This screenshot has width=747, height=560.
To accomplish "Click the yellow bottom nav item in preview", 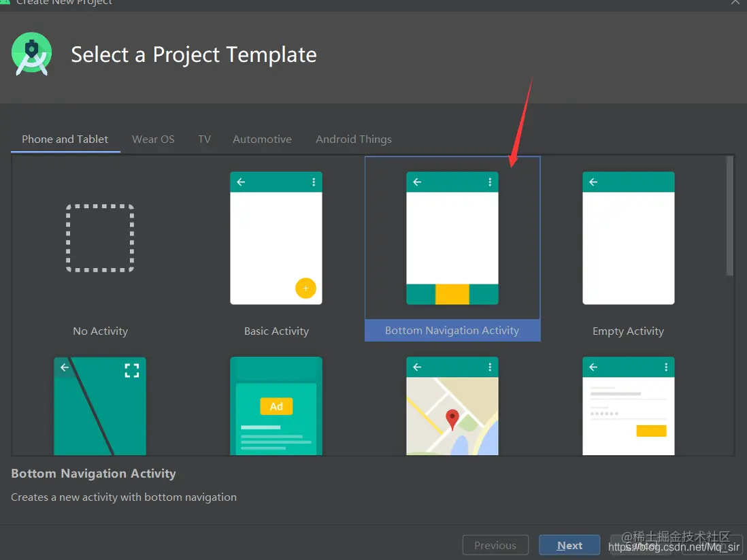I will click(452, 294).
